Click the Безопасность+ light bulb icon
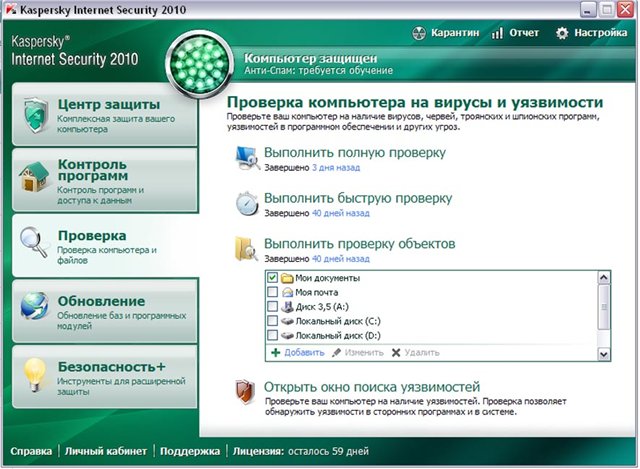The width and height of the screenshot is (640, 469). tap(35, 374)
